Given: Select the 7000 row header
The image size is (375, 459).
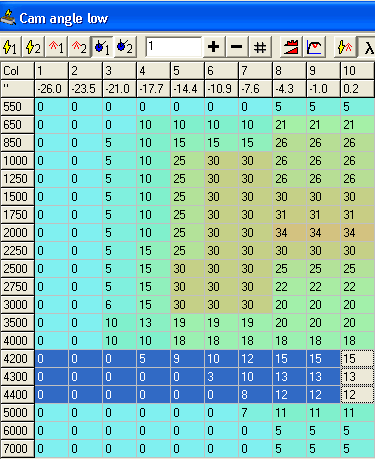Looking at the screenshot, I should pyautogui.click(x=17, y=449).
